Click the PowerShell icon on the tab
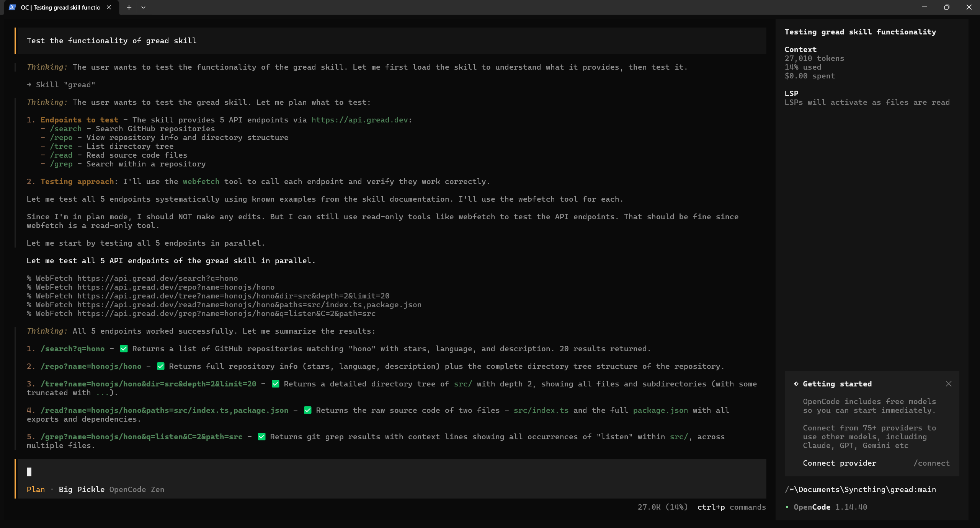Image resolution: width=980 pixels, height=528 pixels. (x=12, y=7)
